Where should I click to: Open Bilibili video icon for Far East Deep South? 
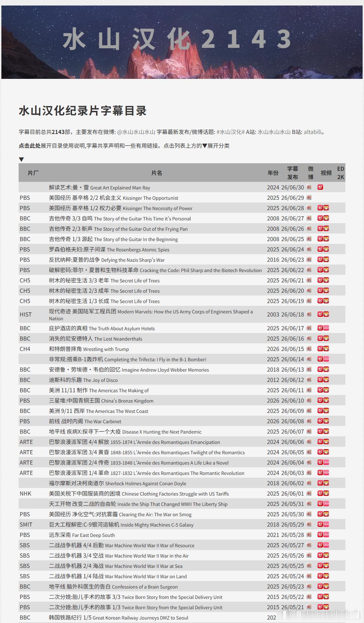click(x=326, y=534)
